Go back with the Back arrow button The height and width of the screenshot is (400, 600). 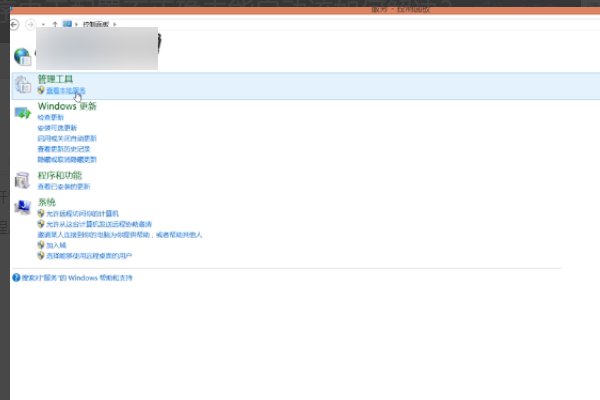click(x=15, y=24)
